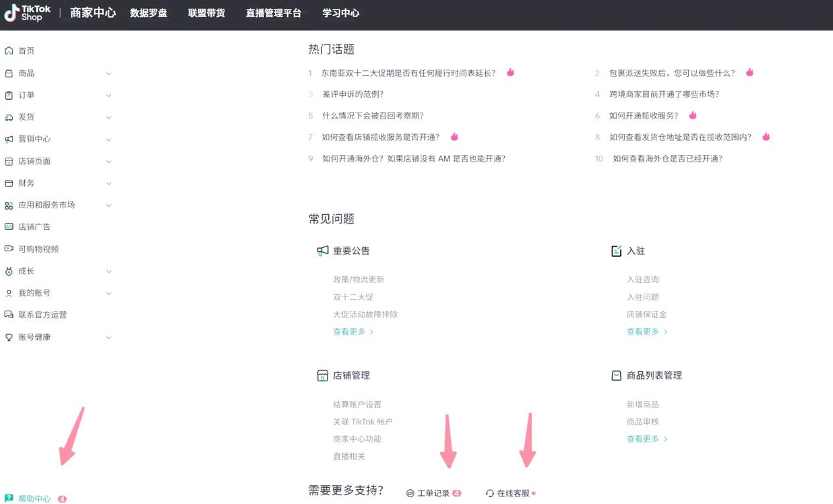Image resolution: width=833 pixels, height=504 pixels.
Task: Click the 账号健康 account health icon
Action: point(9,337)
